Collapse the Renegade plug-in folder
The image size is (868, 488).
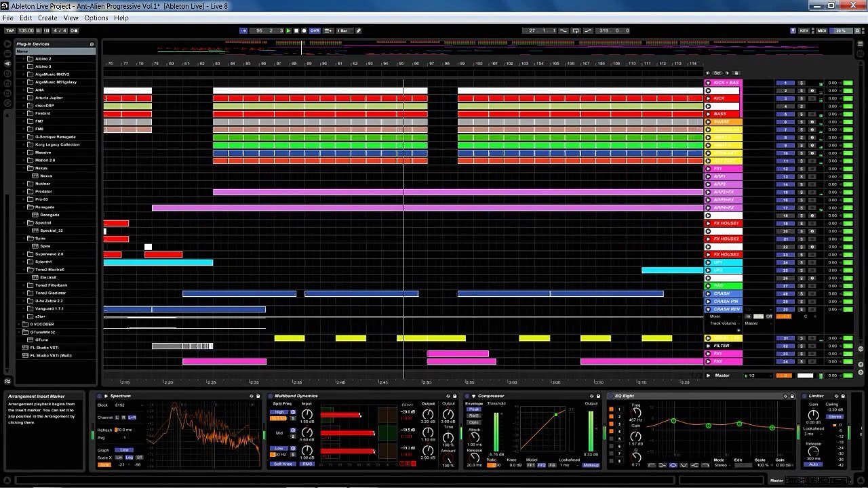[23, 207]
